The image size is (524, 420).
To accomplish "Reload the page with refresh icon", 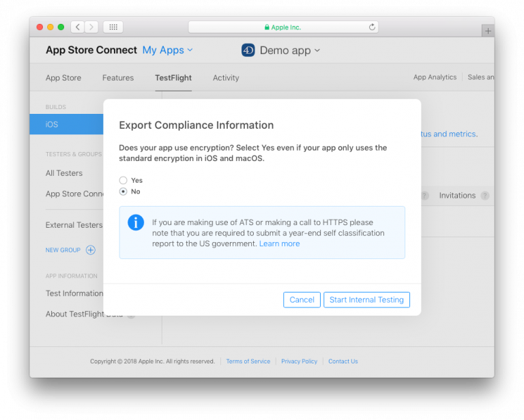I will pyautogui.click(x=372, y=27).
